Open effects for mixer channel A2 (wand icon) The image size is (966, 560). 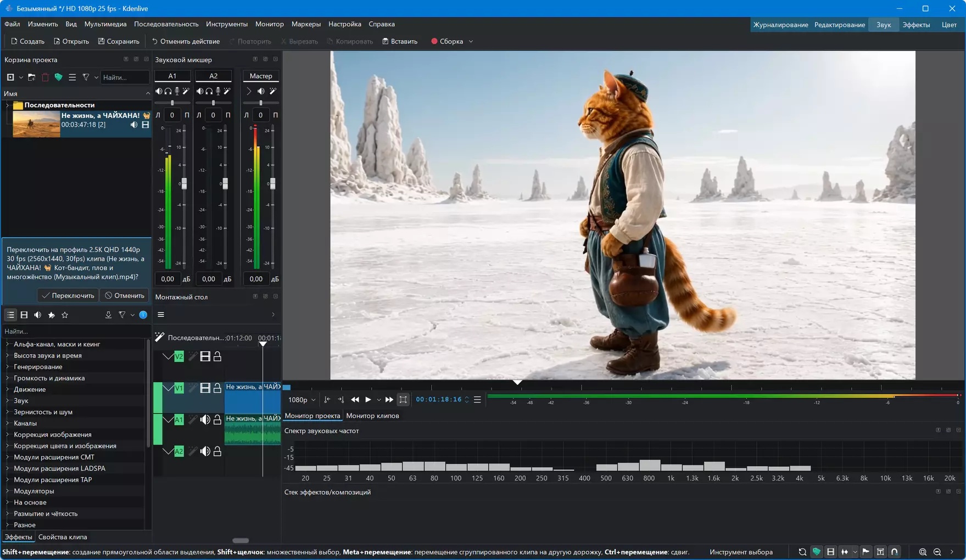[227, 91]
